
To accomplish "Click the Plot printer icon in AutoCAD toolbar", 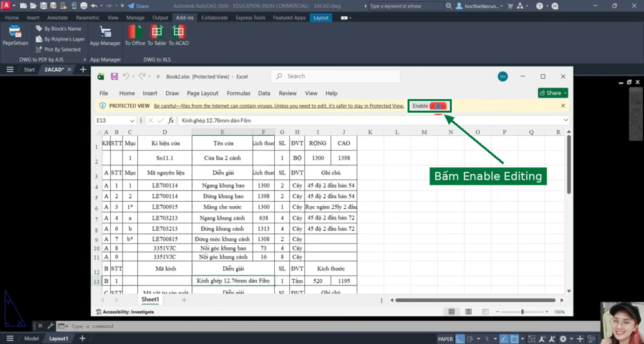I will point(84,6).
